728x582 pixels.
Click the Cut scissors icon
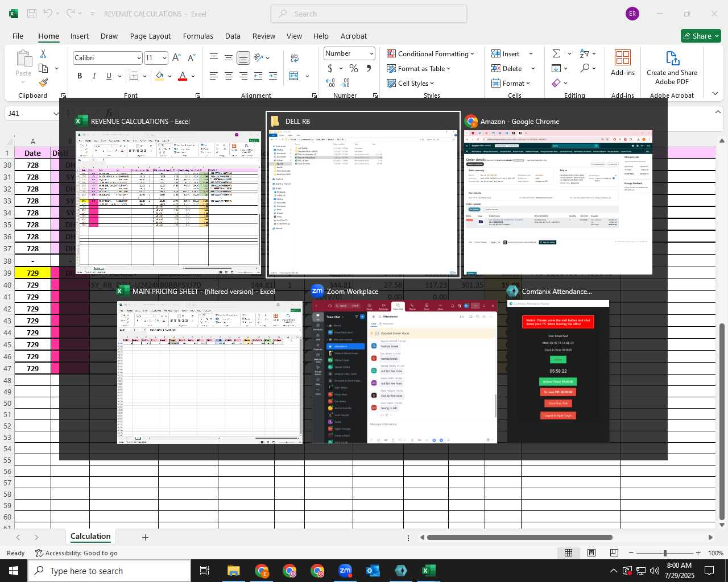click(43, 53)
